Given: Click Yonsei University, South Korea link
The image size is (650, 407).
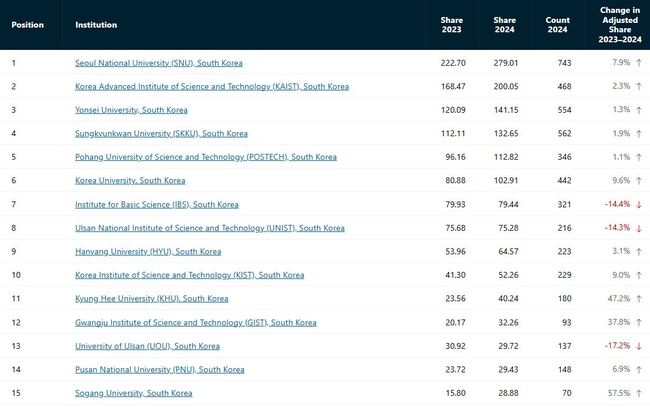Looking at the screenshot, I should (131, 110).
